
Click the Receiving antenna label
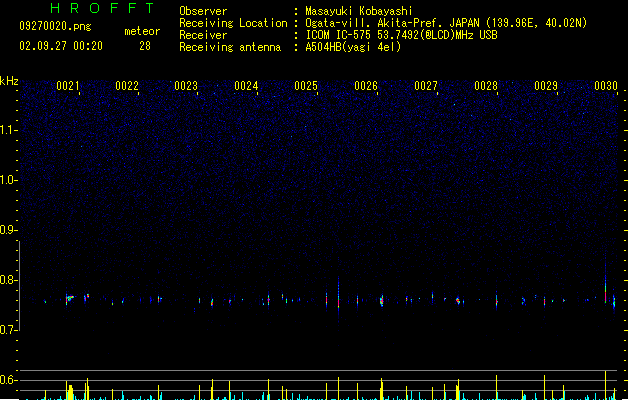pyautogui.click(x=230, y=47)
